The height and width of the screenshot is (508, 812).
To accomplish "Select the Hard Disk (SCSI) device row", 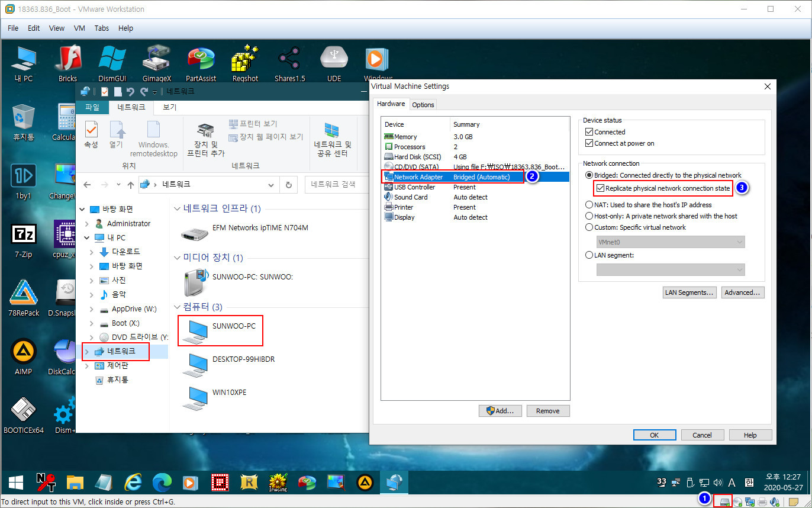I will (475, 157).
